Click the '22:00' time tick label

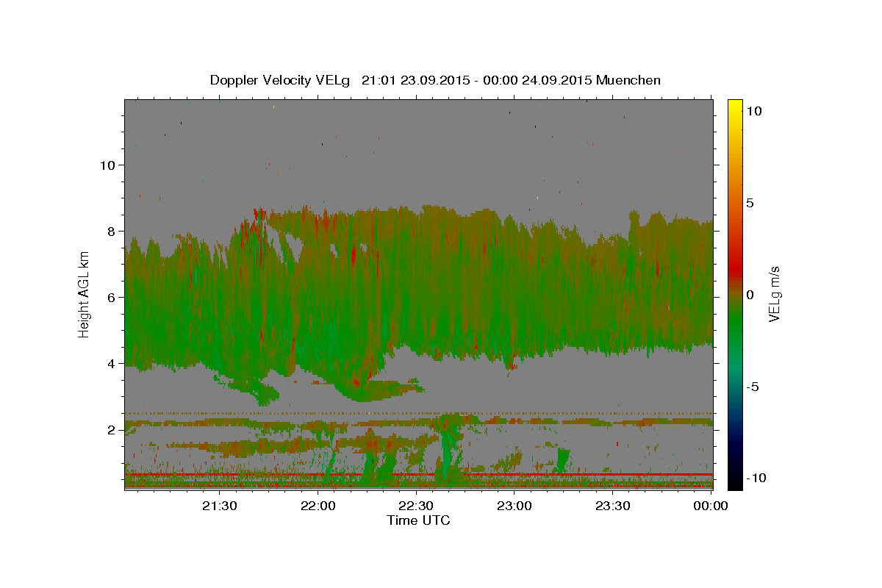(318, 506)
